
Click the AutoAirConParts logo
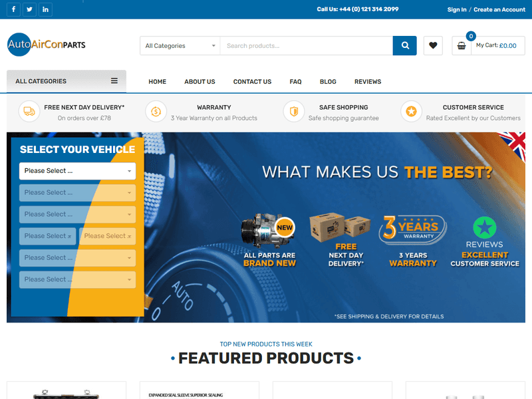(x=47, y=45)
